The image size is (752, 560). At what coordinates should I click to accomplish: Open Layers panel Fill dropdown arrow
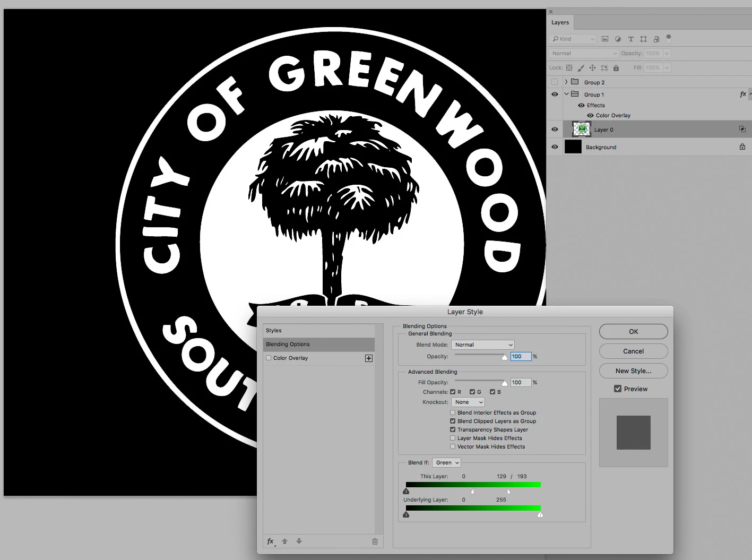667,68
